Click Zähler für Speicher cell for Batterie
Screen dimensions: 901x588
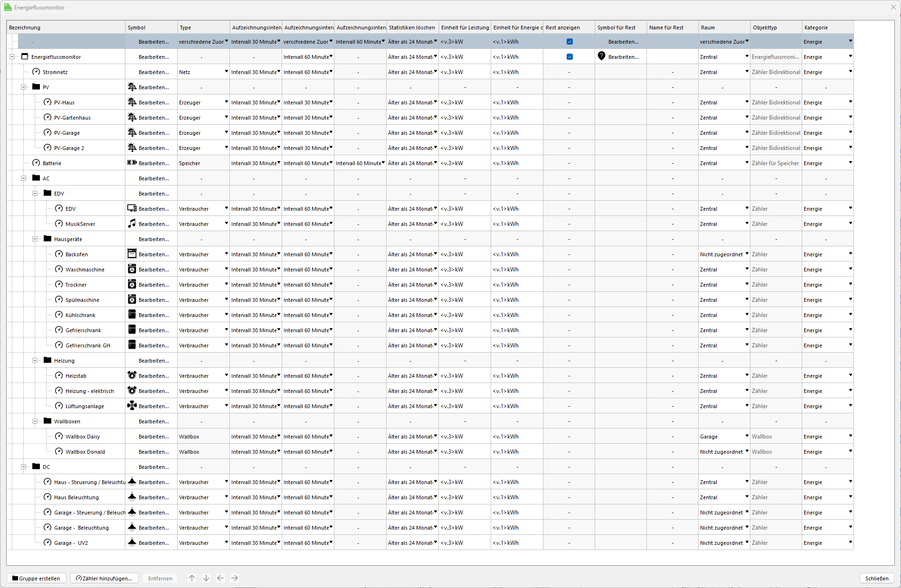tap(776, 163)
